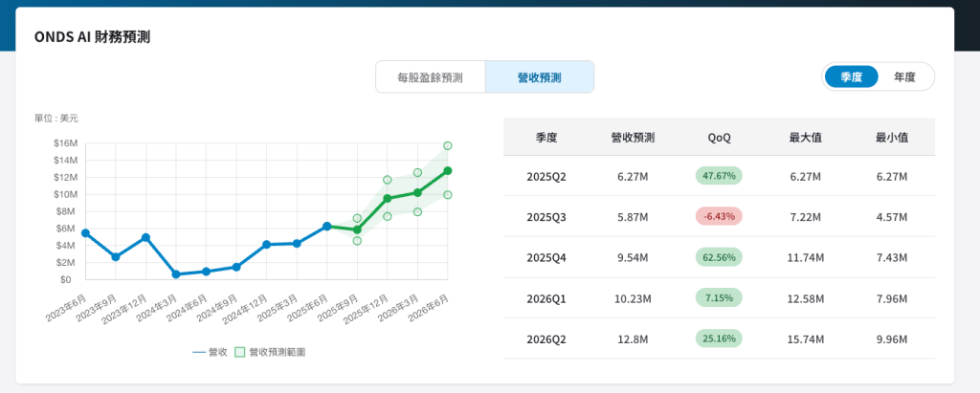Select the 2026Q1 row label

(x=546, y=298)
